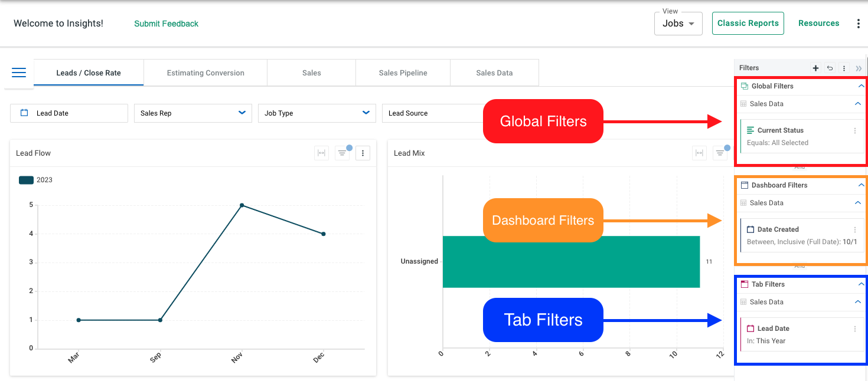Open the Sales Rep dropdown
This screenshot has width=868, height=381.
click(x=193, y=113)
